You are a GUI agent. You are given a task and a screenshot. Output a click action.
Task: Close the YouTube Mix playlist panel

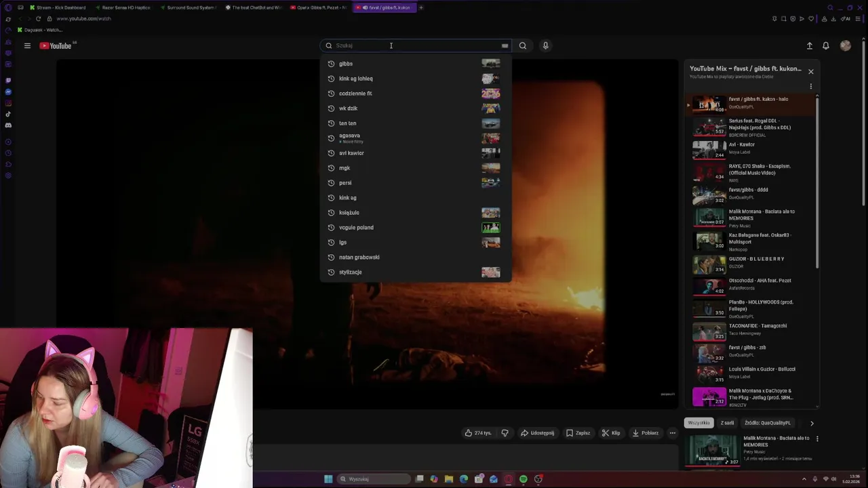[x=810, y=71]
